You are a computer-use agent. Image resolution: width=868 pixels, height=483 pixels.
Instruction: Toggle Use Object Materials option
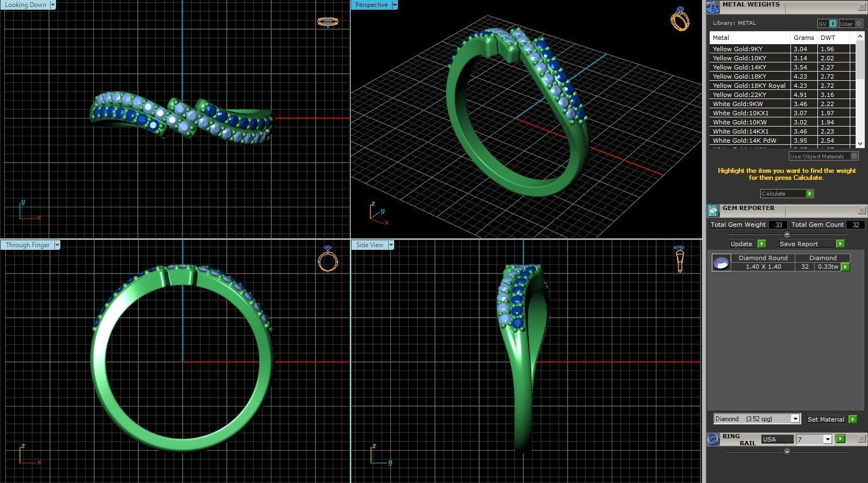824,156
